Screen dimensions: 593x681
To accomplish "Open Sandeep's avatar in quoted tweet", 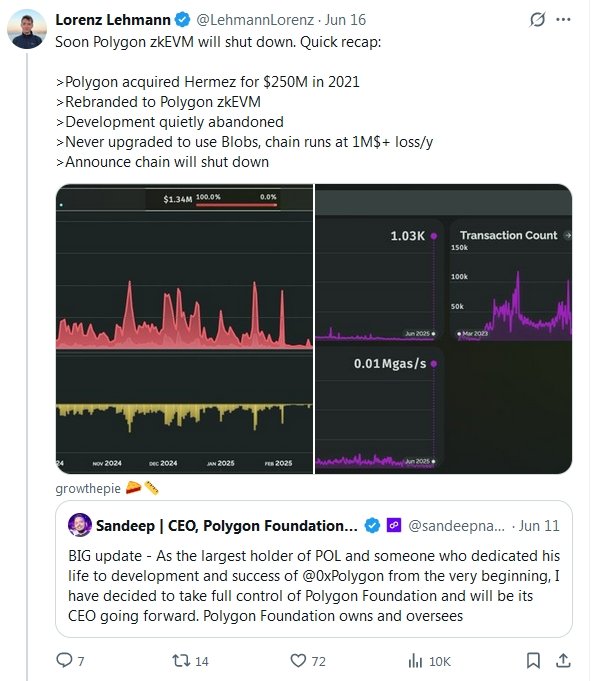I will click(x=80, y=525).
